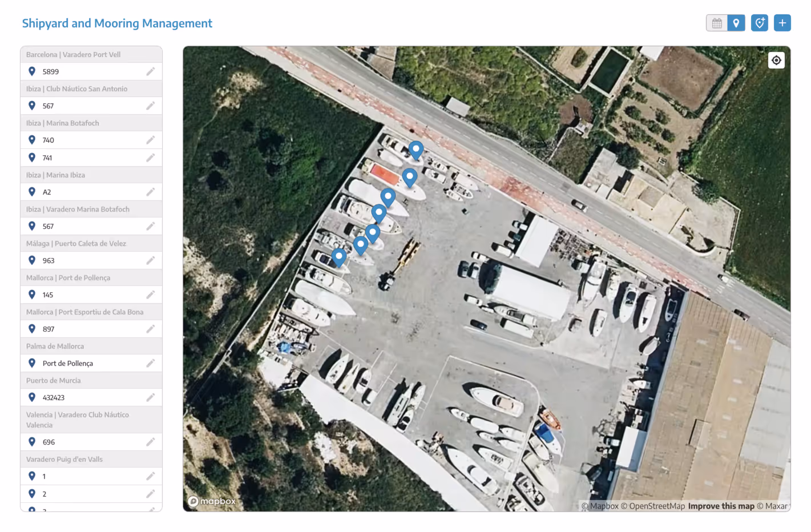Image resolution: width=811 pixels, height=532 pixels.
Task: Recenter map with geolocate icon
Action: (x=776, y=61)
